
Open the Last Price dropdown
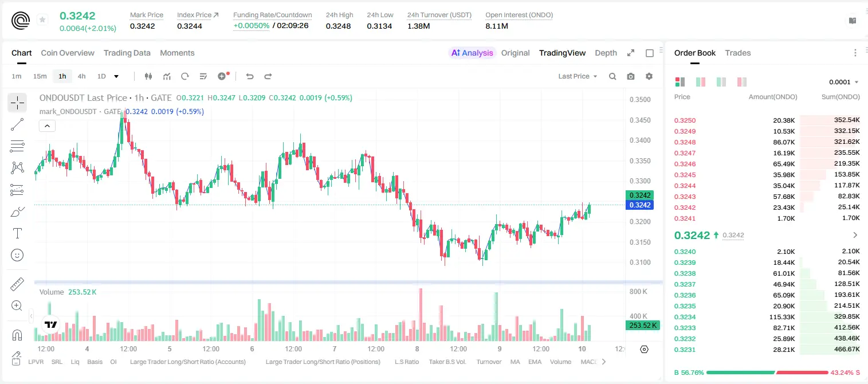click(x=578, y=76)
